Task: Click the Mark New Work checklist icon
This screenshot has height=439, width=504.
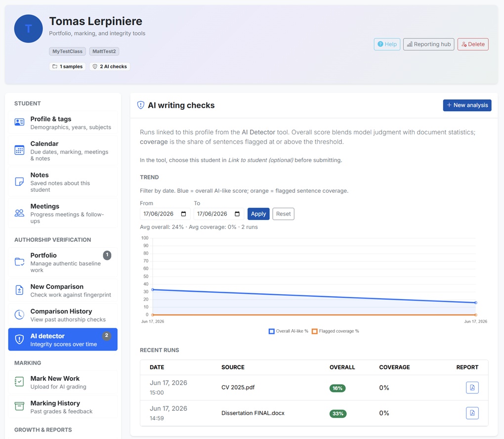Action: (x=19, y=382)
